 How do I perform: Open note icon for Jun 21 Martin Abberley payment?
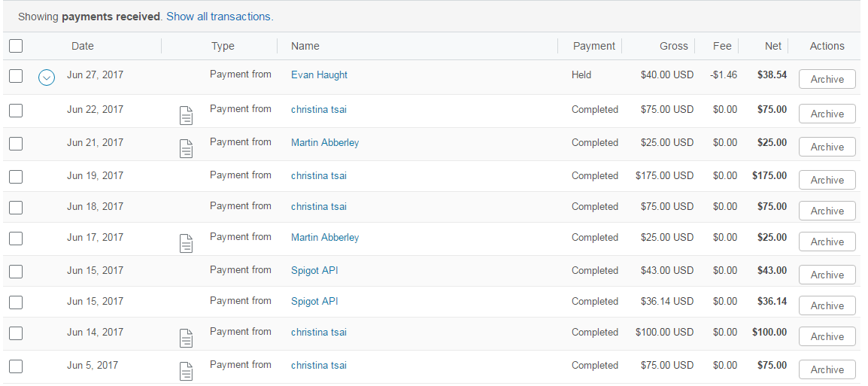pos(186,148)
